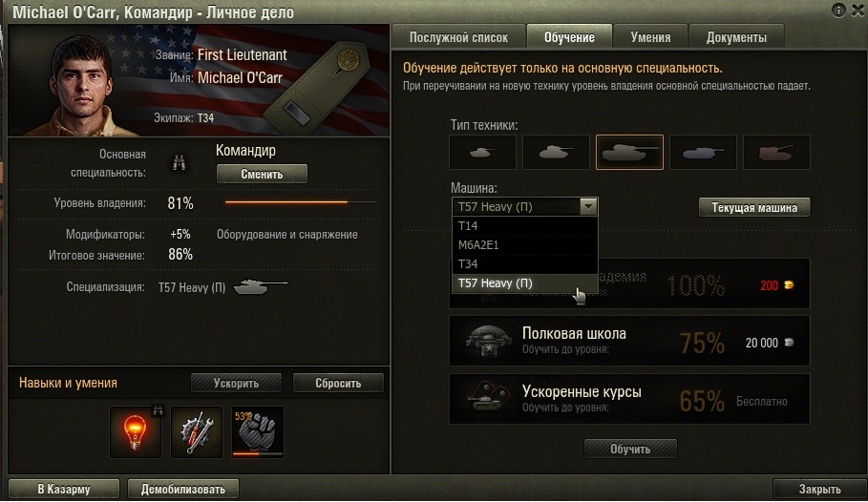The image size is (868, 502).
Task: Select the SPG artillery vehicle type icon
Action: [776, 152]
